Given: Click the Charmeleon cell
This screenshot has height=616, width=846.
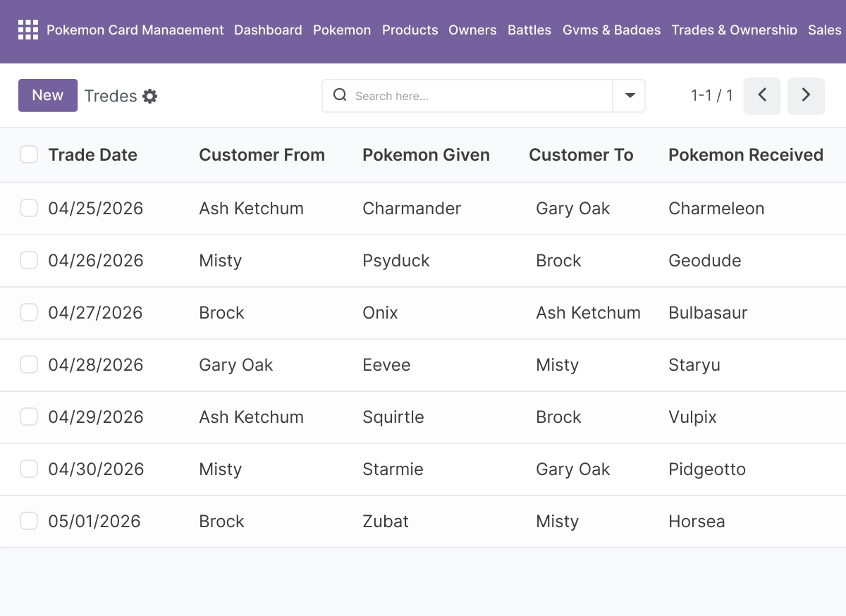Looking at the screenshot, I should [716, 209].
